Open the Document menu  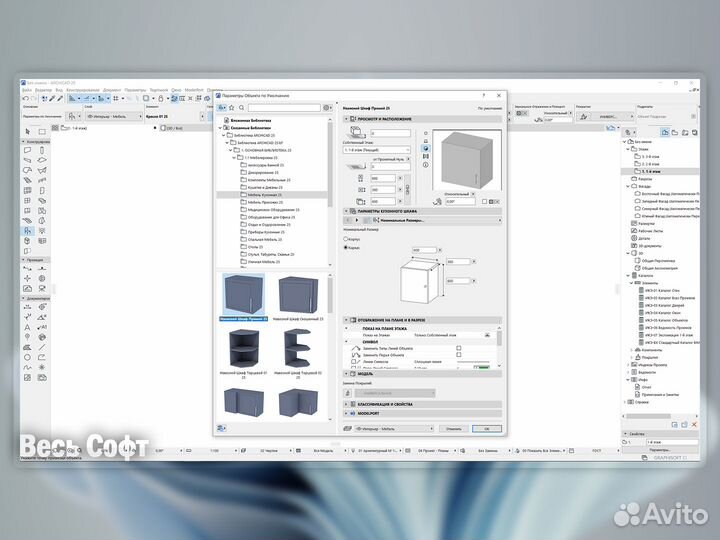[x=112, y=90]
